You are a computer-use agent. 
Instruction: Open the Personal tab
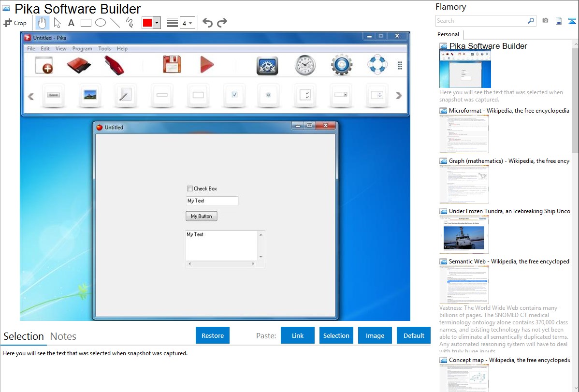click(x=448, y=34)
